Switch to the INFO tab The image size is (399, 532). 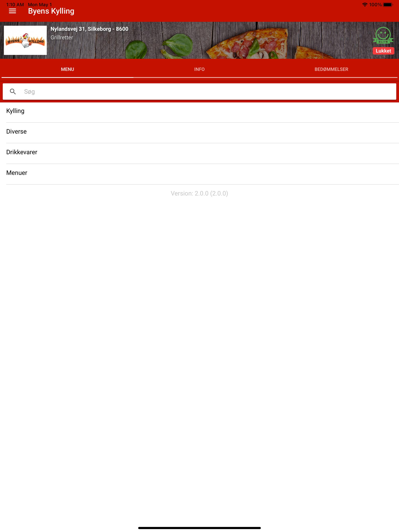(199, 69)
